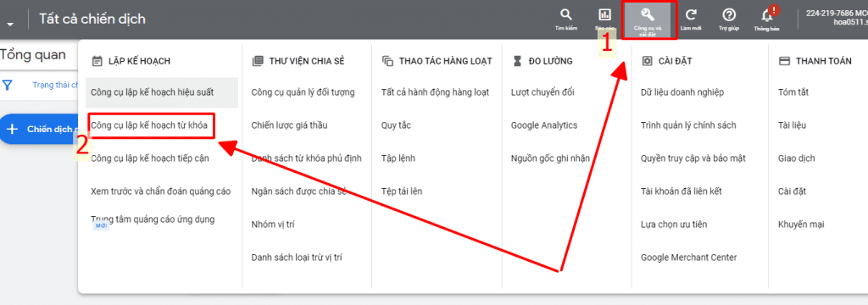868x305 pixels.
Task: Open Google Merchant Center
Action: 688,258
